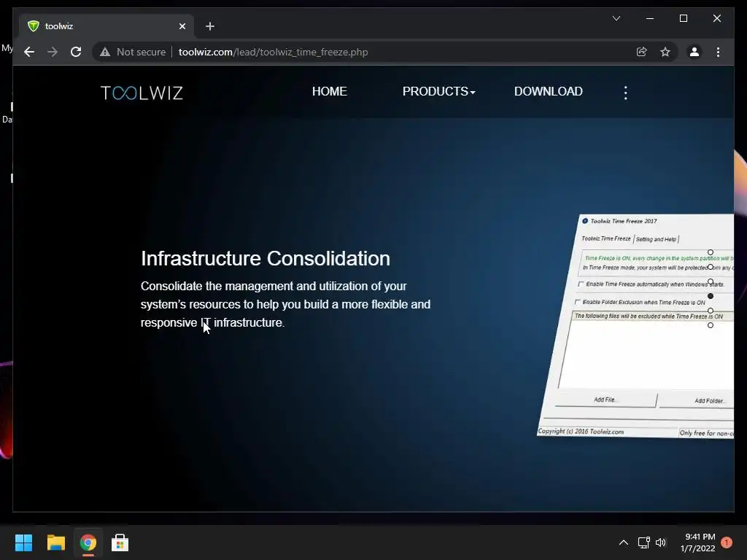Click the Not secure warning icon

tap(105, 52)
